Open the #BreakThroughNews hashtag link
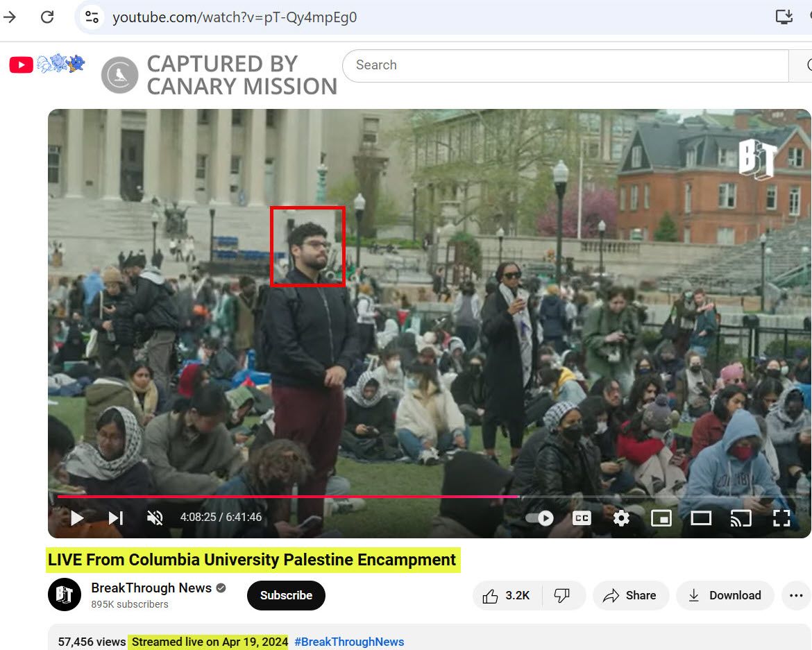 [x=349, y=642]
